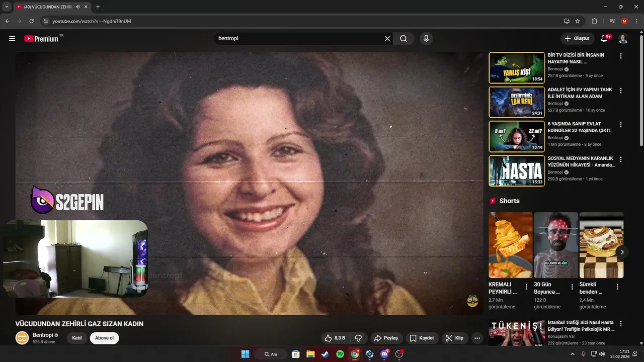Open options for KREMALI PEYNİRLİ short
Image resolution: width=644 pixels, height=362 pixels.
[526, 287]
